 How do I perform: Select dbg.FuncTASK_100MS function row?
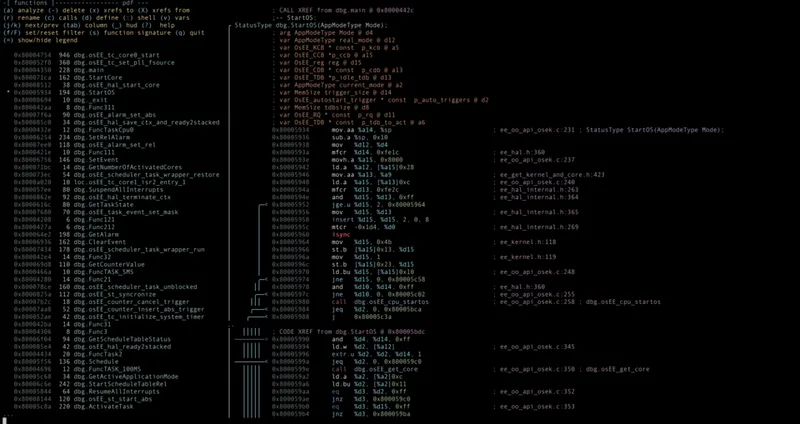78,369
